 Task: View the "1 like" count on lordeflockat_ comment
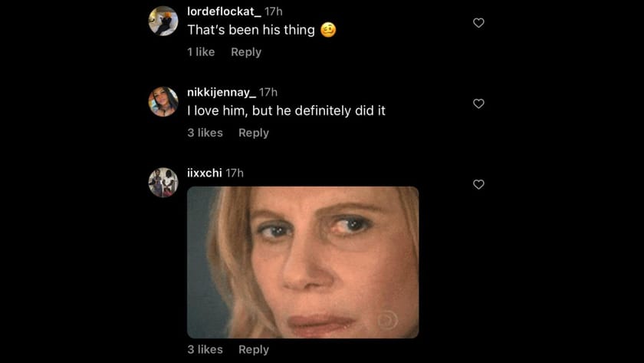tap(201, 52)
